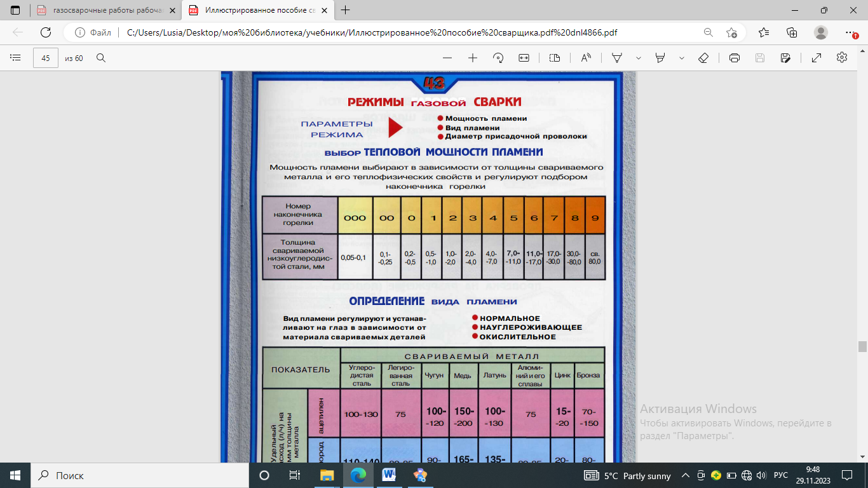Select the Eraser tool
Image resolution: width=868 pixels, height=488 pixels.
click(703, 58)
